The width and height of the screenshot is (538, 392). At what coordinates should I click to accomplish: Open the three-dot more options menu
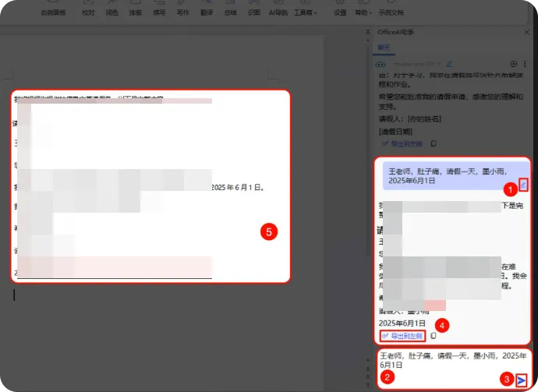coord(525,64)
